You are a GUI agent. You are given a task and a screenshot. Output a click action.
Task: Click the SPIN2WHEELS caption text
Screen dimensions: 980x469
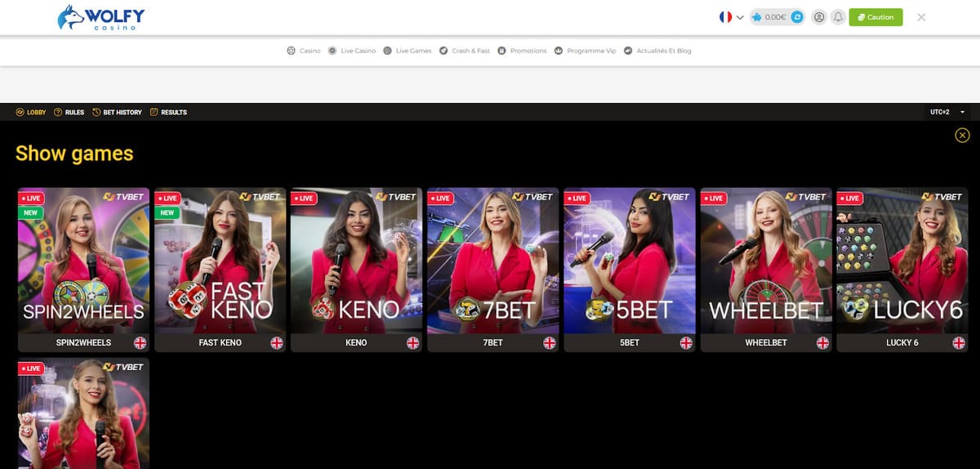tap(83, 342)
